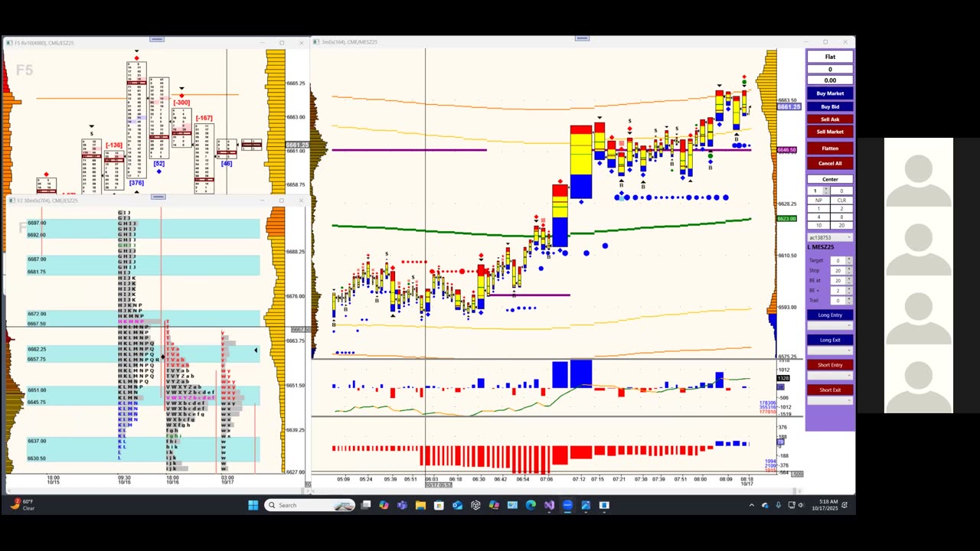Open Visual Studio from the taskbar

coord(549,505)
